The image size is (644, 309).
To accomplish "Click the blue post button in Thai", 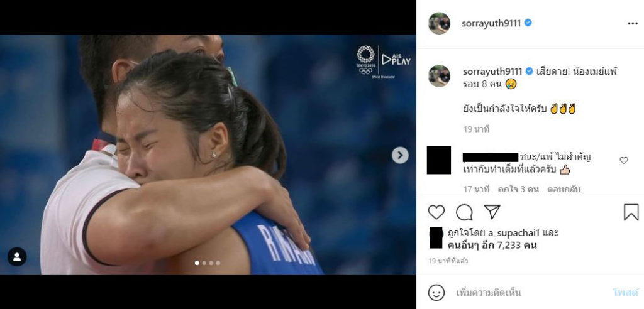I will tap(626, 293).
